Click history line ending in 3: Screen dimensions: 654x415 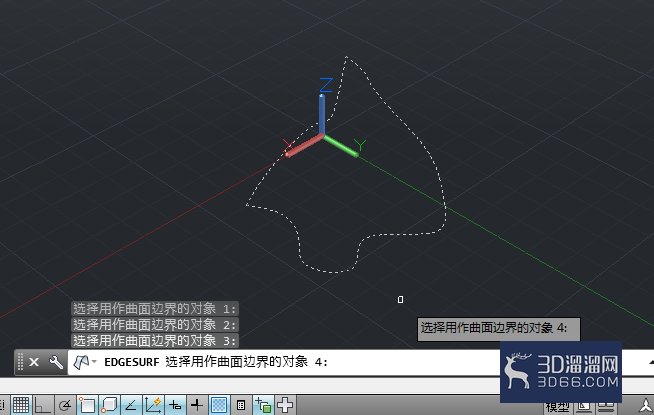(x=155, y=340)
